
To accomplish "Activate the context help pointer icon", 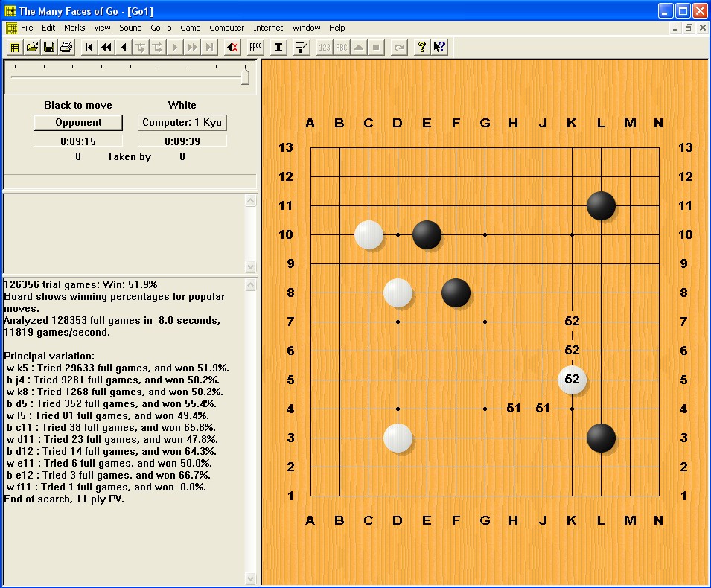I will click(x=439, y=47).
